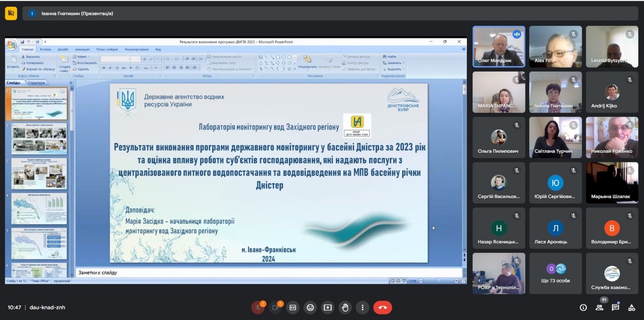Show the participants list (91 people)
The height and width of the screenshot is (320, 644).
coord(599,308)
